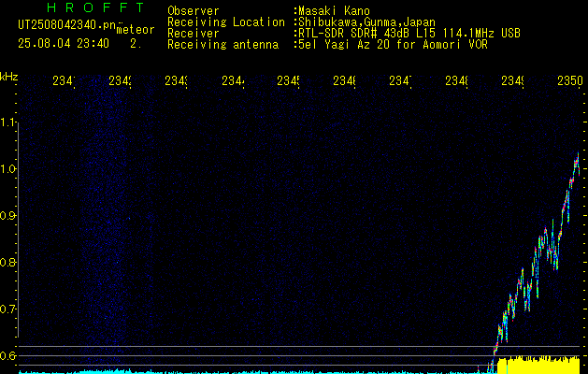Click the RTL-SDR SDR# receiver description
This screenshot has height=374, width=588.
[x=409, y=34]
